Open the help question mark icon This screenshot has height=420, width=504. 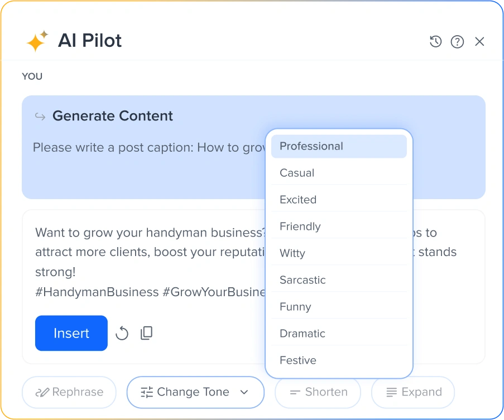457,42
